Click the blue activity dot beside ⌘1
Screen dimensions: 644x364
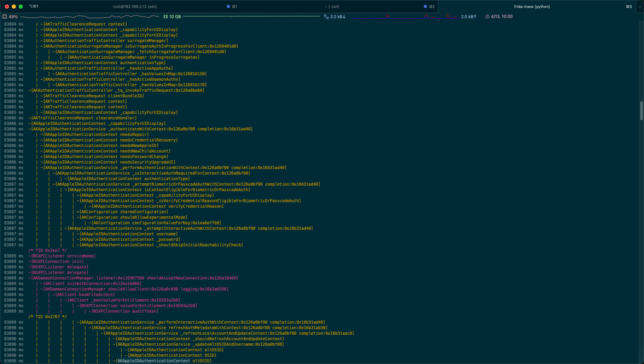(x=228, y=7)
